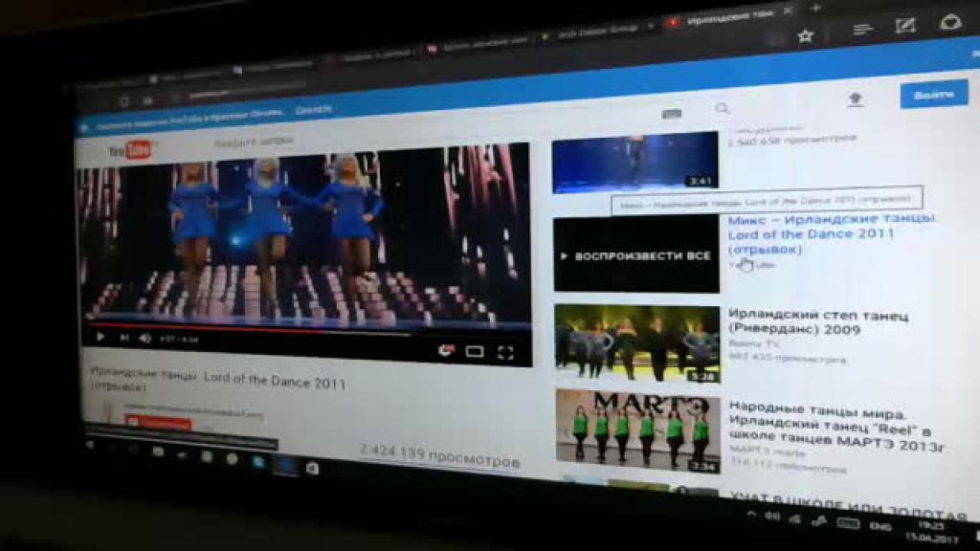This screenshot has height=551, width=980.
Task: Open Ирландский степ танец (Риверданс) 2009 title
Action: point(818,321)
